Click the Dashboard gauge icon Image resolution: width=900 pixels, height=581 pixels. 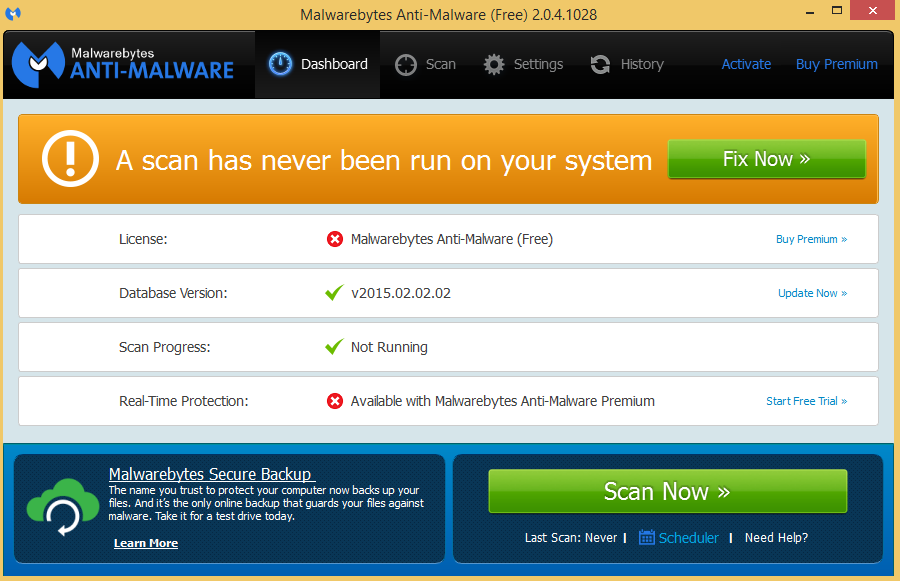point(280,64)
